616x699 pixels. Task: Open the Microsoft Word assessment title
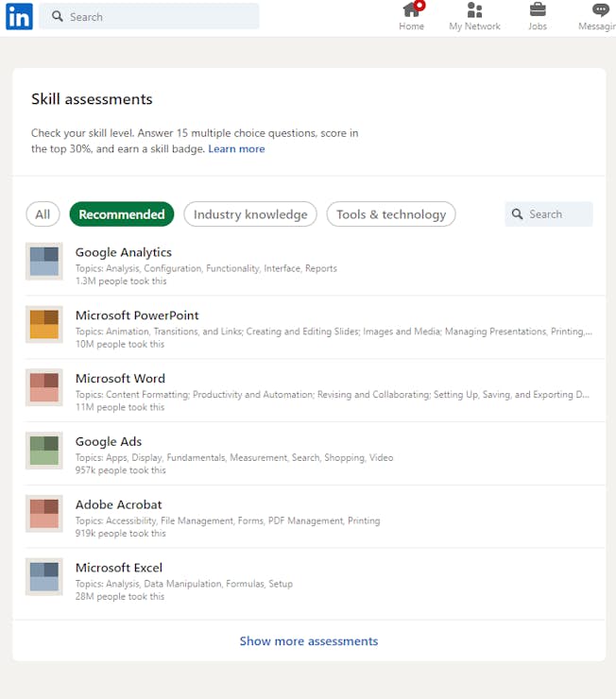pyautogui.click(x=120, y=379)
